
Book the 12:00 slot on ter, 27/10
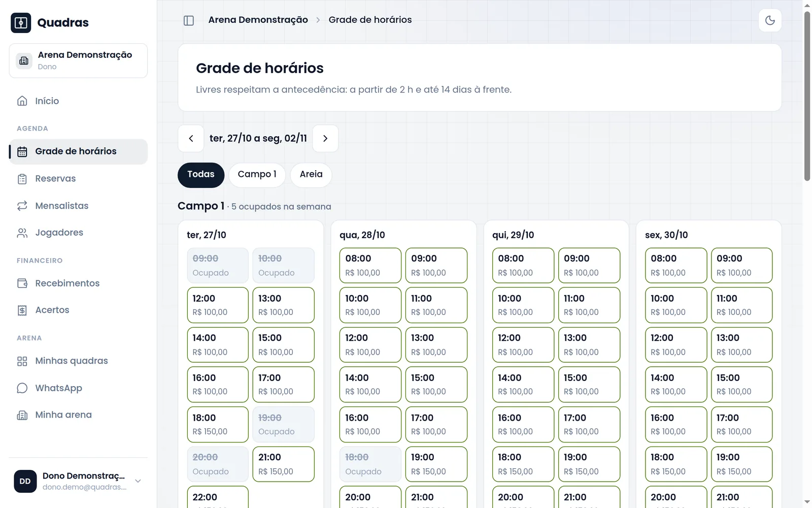pos(218,305)
